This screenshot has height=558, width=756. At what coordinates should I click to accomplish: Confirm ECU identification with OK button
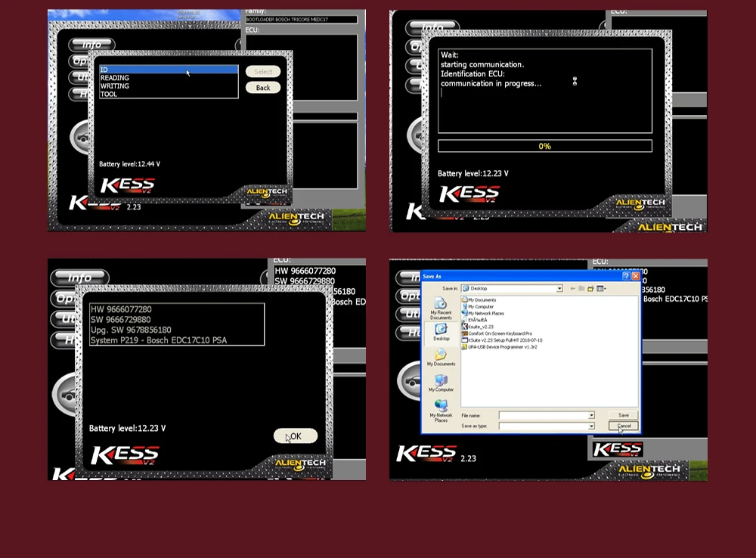tap(296, 436)
